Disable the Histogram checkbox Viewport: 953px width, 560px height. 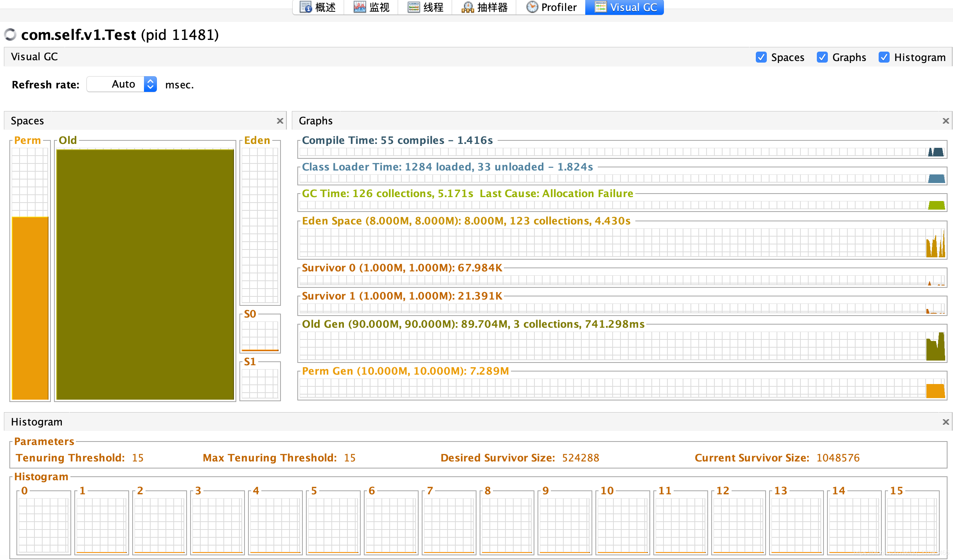click(884, 57)
